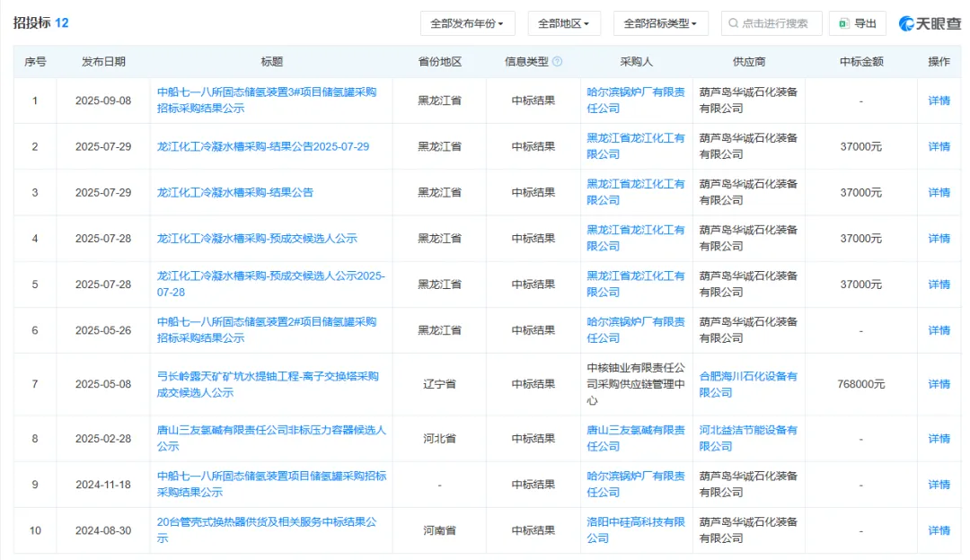Open title 唐山三友氯碱有限责任公司非标压力容器候选人公示
Screen dimensions: 970x560
[271, 438]
